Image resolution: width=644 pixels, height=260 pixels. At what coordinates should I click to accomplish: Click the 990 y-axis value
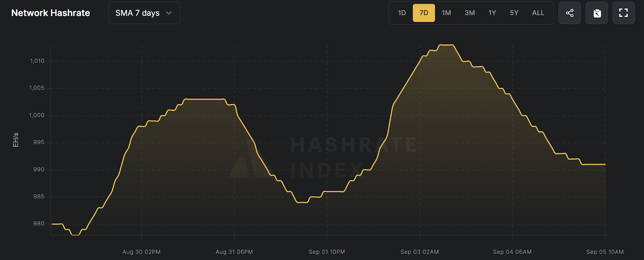pos(39,169)
